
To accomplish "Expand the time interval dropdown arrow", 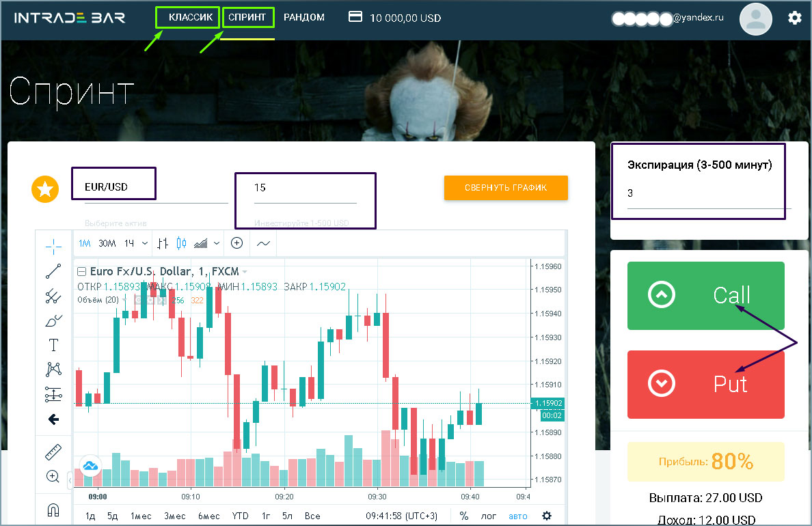I will coord(145,243).
